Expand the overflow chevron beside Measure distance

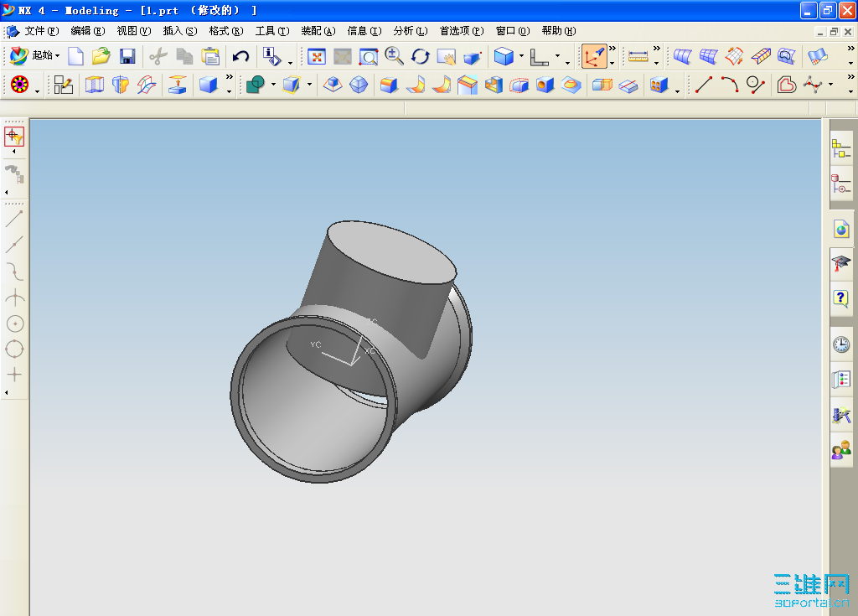click(x=657, y=49)
